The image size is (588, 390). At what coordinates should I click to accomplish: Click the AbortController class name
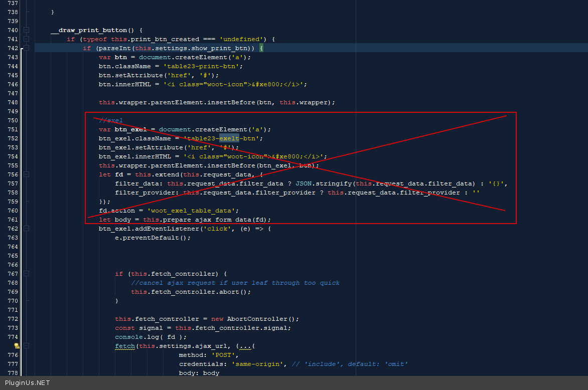pos(257,319)
